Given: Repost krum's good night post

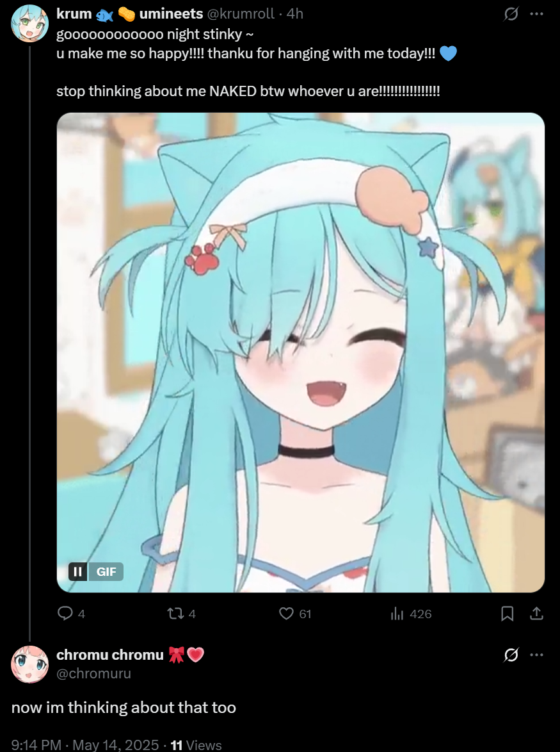Looking at the screenshot, I should pos(181,614).
